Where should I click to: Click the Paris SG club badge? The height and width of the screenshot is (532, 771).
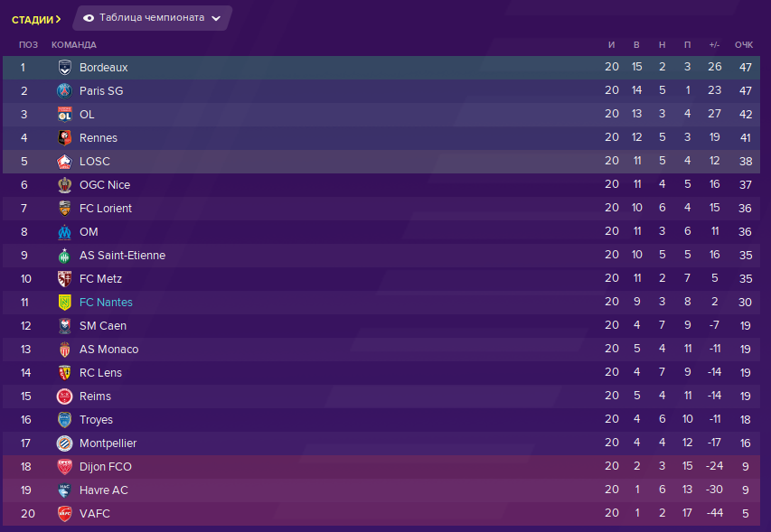click(64, 91)
